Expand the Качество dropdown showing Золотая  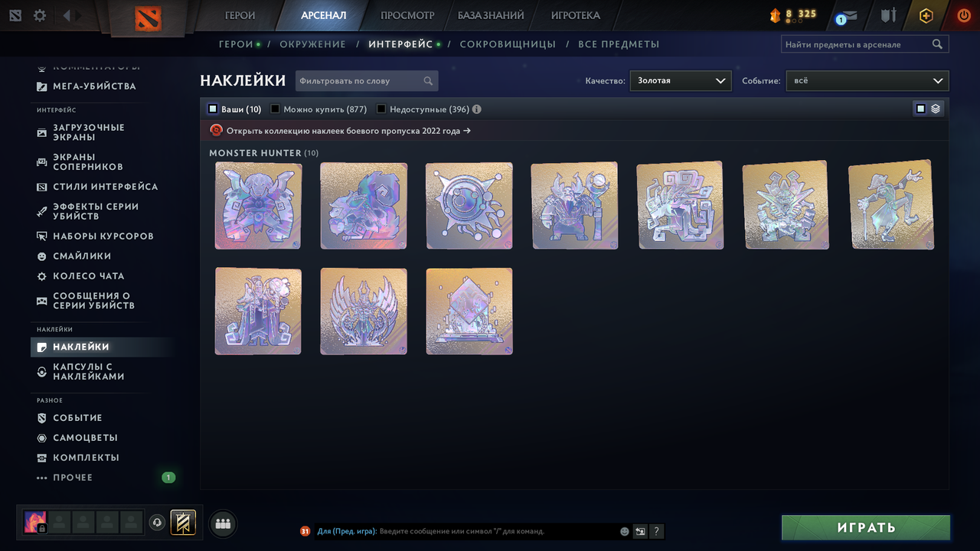tap(681, 80)
